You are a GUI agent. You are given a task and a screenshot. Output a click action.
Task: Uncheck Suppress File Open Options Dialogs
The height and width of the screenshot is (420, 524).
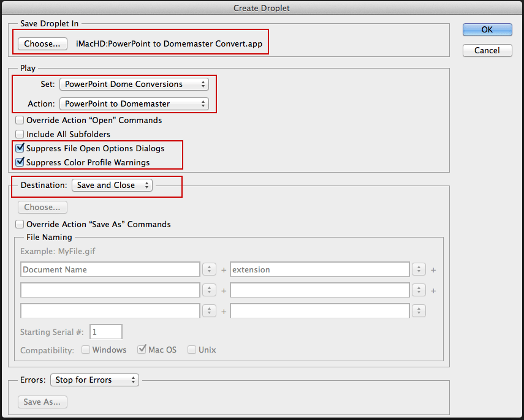tap(20, 148)
